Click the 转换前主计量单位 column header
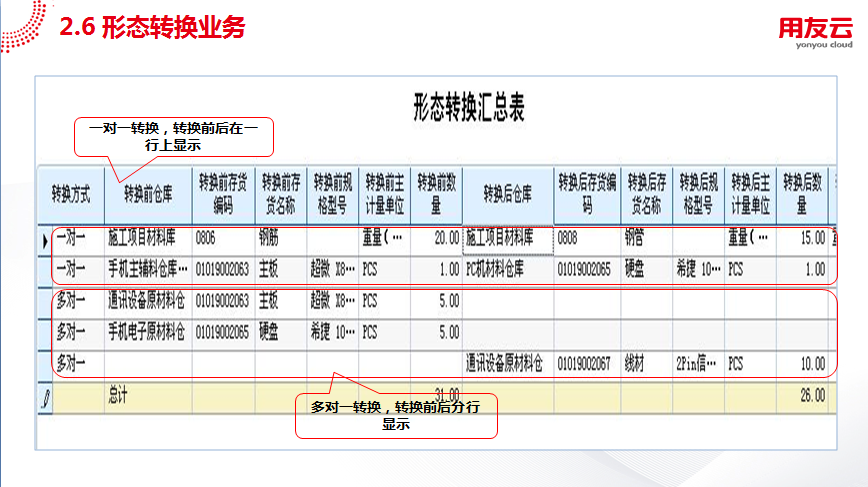868x487 pixels. click(385, 195)
